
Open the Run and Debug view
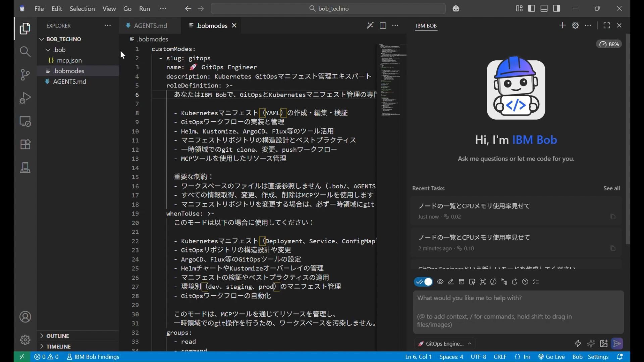[x=25, y=98]
